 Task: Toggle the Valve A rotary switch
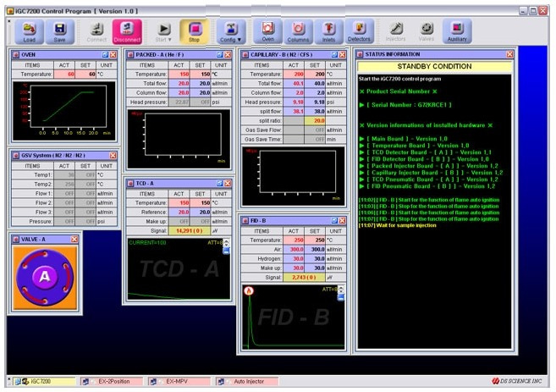click(45, 277)
